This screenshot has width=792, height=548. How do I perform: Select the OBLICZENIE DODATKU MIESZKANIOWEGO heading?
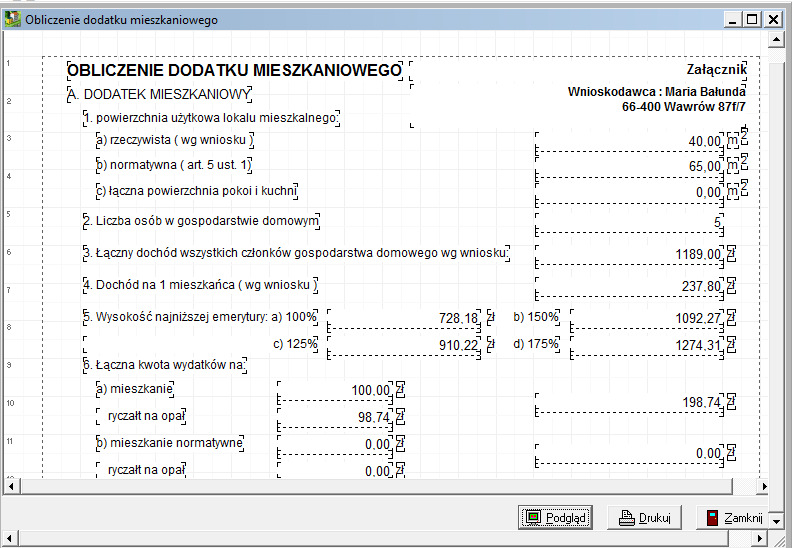[x=234, y=71]
